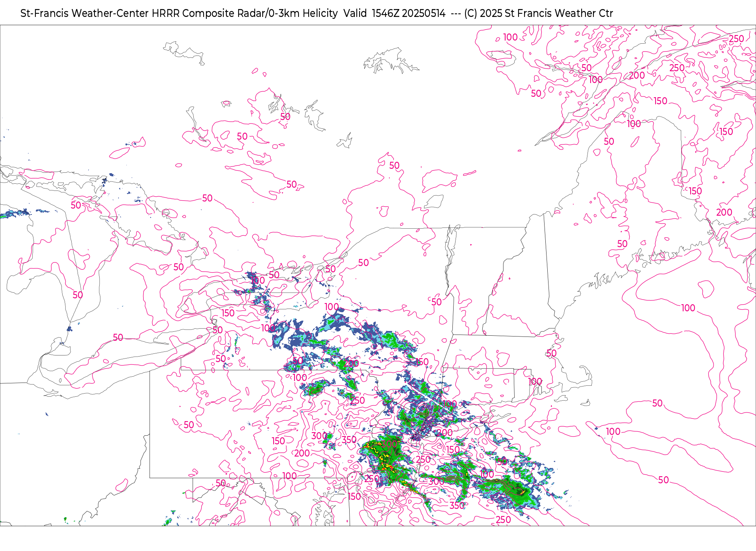Click "Weather-Center" in the map title
This screenshot has height=551, width=756.
[111, 13]
